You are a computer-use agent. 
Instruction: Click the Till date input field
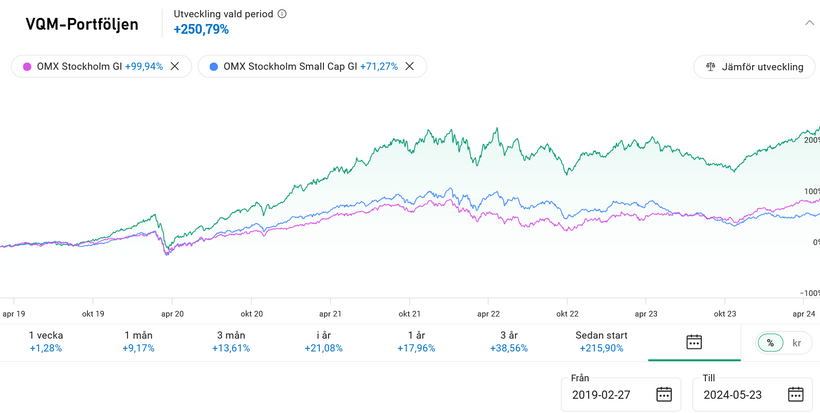pos(740,394)
